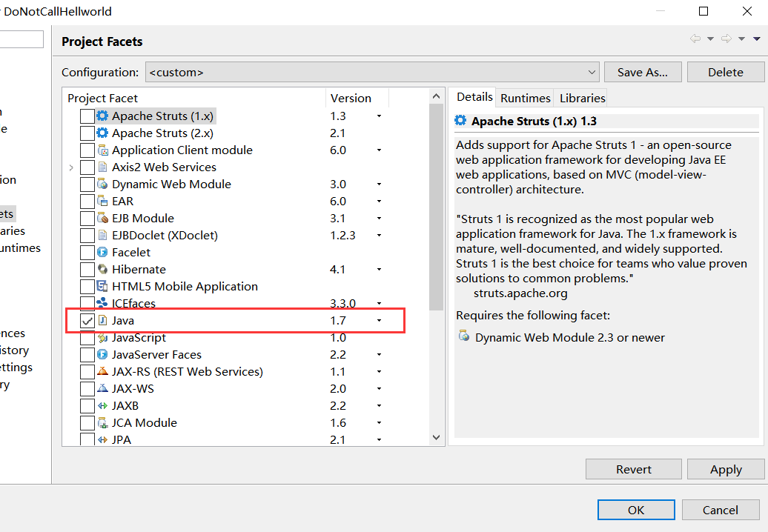768x532 pixels.
Task: Open the forward history dropdown arrow
Action: point(741,39)
